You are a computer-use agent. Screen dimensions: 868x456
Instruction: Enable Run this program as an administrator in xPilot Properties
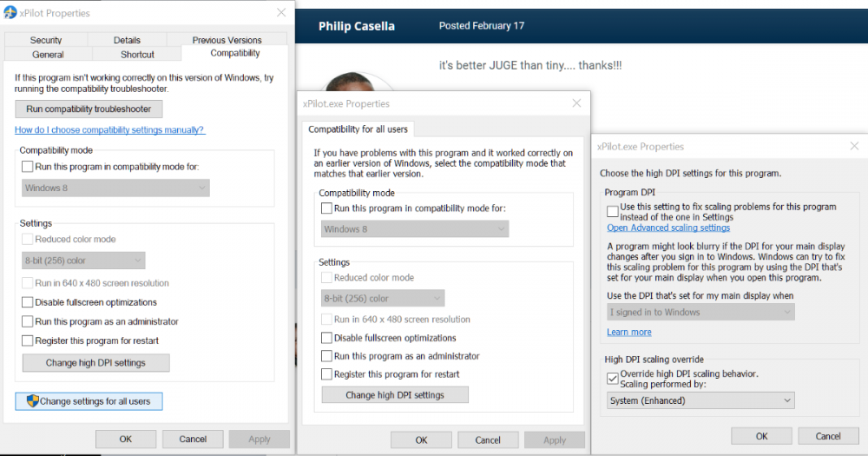28,321
